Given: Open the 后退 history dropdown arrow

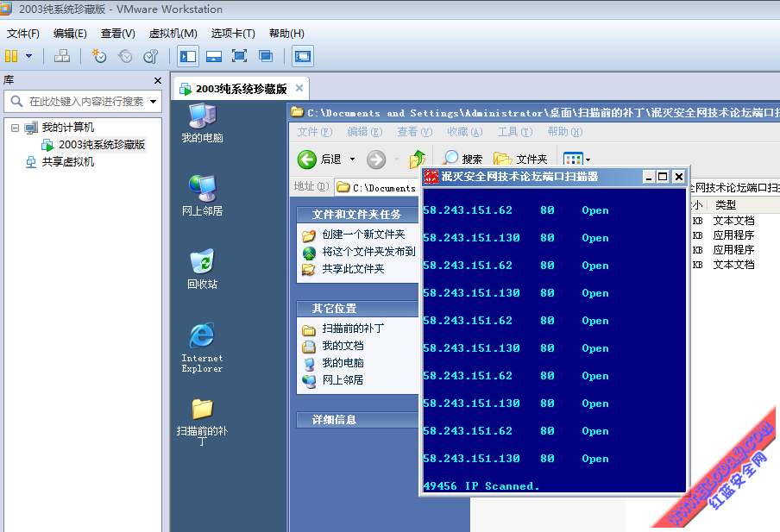Looking at the screenshot, I should click(x=352, y=160).
